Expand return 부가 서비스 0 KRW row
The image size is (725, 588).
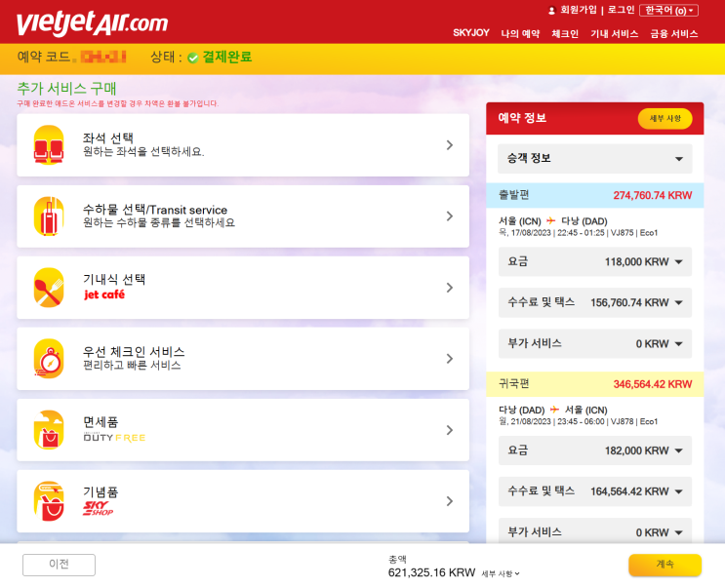[594, 532]
